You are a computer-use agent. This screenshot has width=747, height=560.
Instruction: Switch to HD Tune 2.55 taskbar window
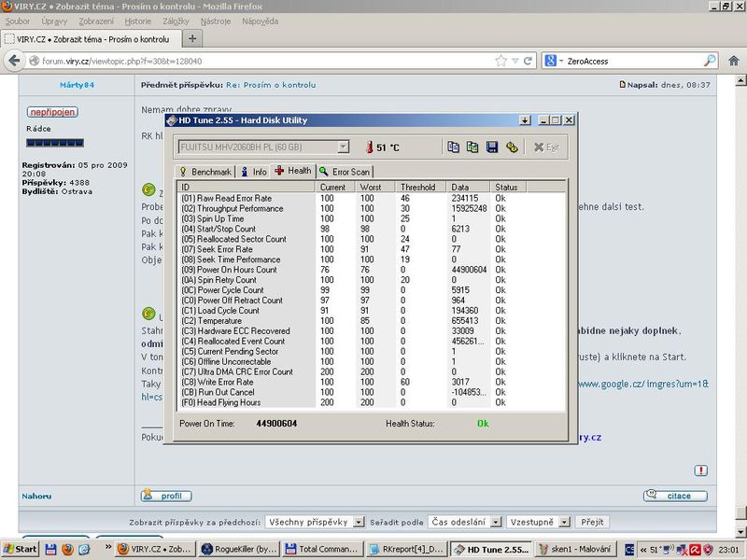coord(492,549)
